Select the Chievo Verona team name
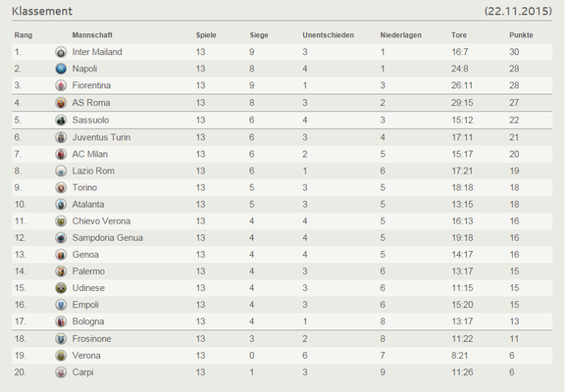Viewport: 571px width, 392px height. tap(101, 221)
